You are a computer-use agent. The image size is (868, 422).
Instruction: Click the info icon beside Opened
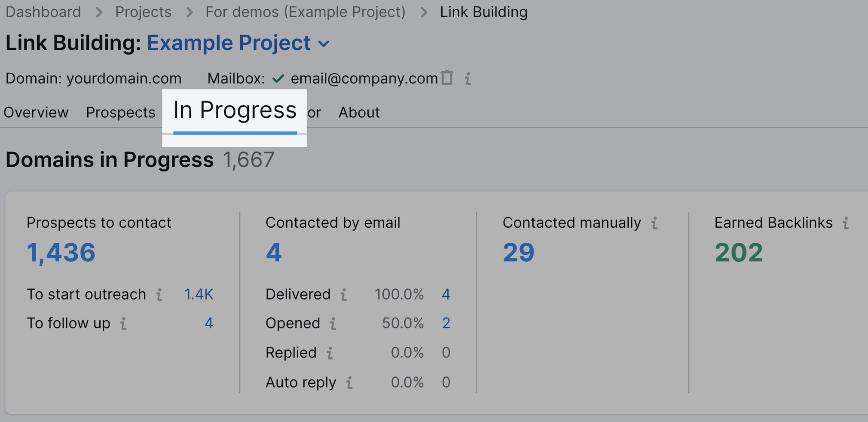pyautogui.click(x=333, y=323)
